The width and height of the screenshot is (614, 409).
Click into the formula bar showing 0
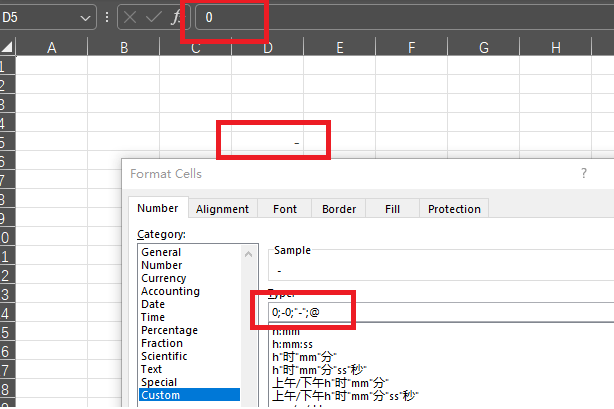(x=405, y=17)
